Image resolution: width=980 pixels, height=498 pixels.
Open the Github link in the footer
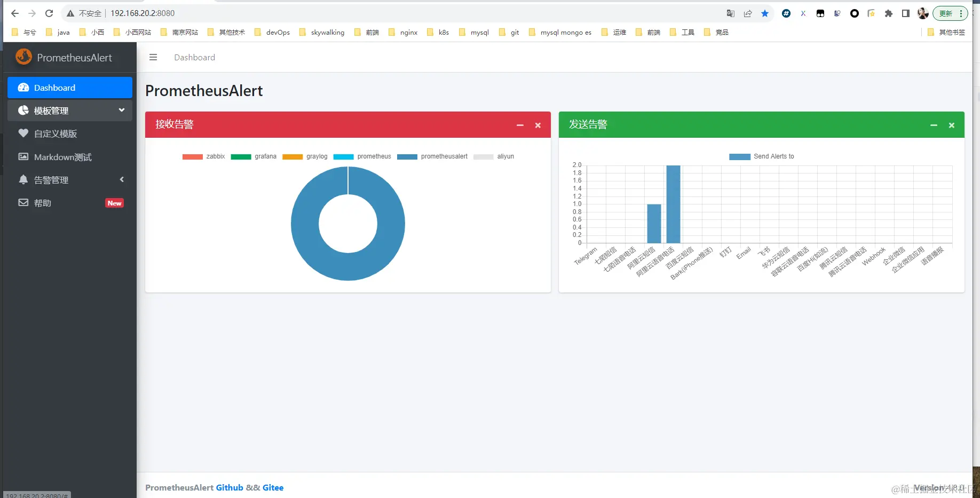click(x=230, y=487)
